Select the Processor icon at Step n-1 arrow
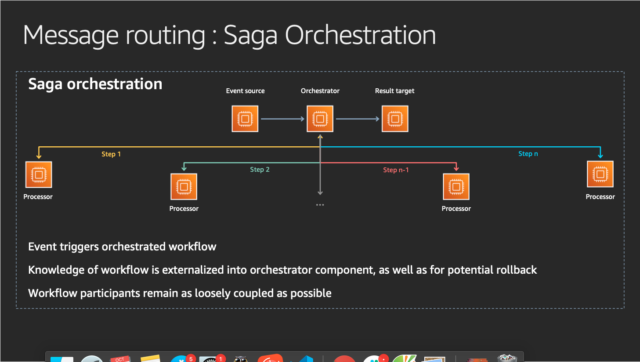The width and height of the screenshot is (640, 362). [456, 187]
